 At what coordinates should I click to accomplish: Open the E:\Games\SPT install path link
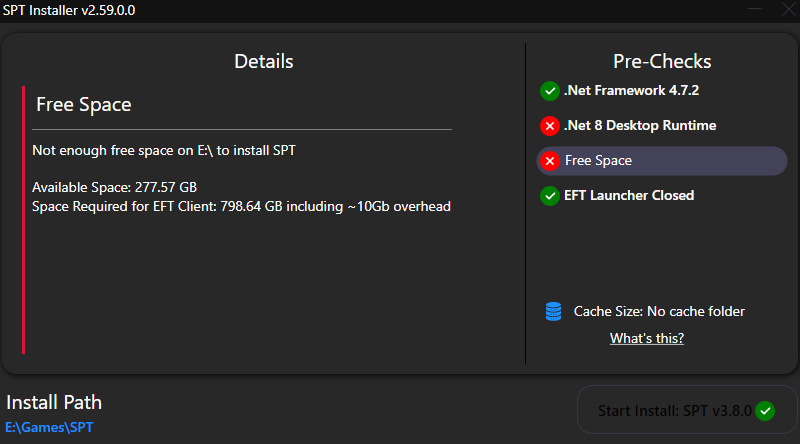tap(50, 428)
